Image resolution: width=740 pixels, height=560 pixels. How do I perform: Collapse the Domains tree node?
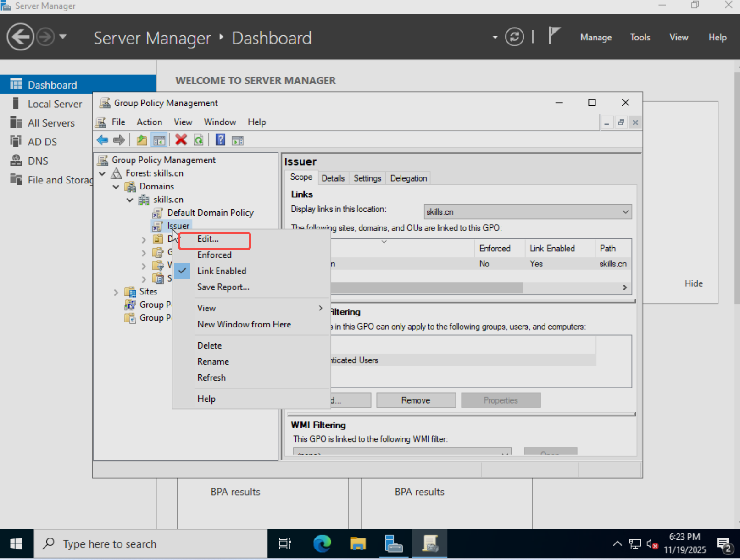(x=116, y=187)
